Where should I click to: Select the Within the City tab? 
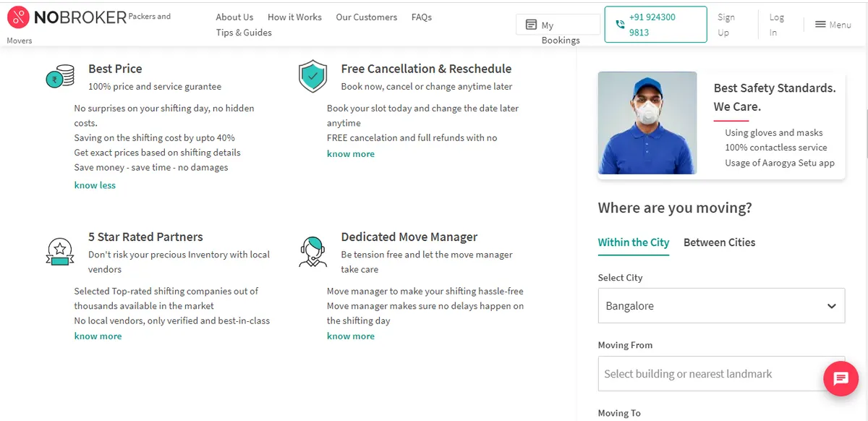pyautogui.click(x=634, y=242)
